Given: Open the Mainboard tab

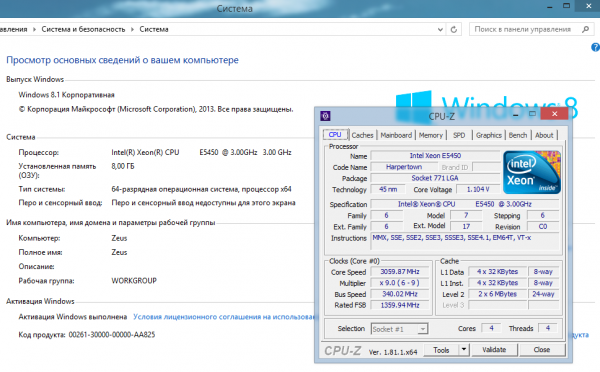Looking at the screenshot, I should point(396,135).
